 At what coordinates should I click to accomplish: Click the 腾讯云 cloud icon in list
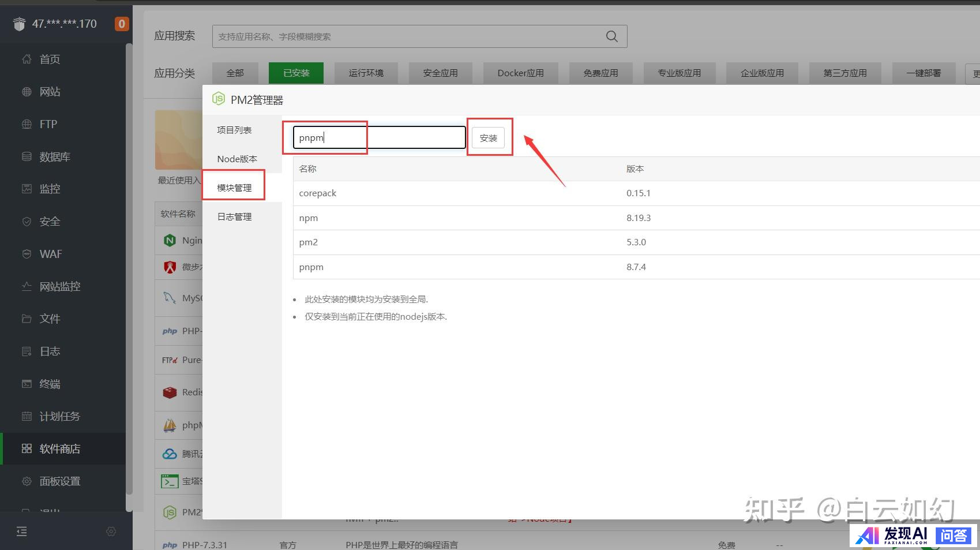pyautogui.click(x=170, y=454)
